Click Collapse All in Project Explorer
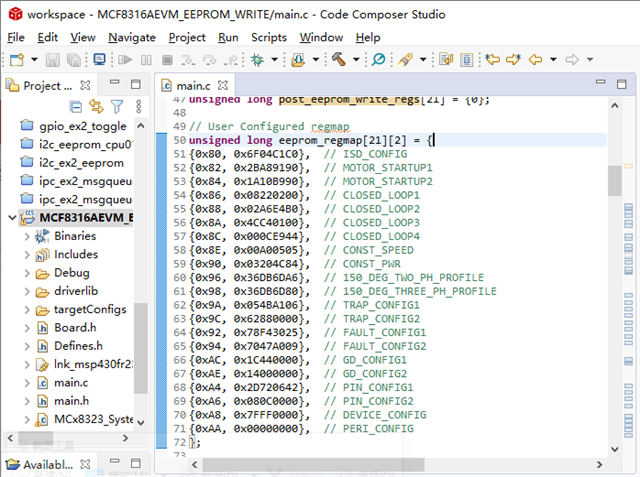The height and width of the screenshot is (477, 640). [x=76, y=107]
